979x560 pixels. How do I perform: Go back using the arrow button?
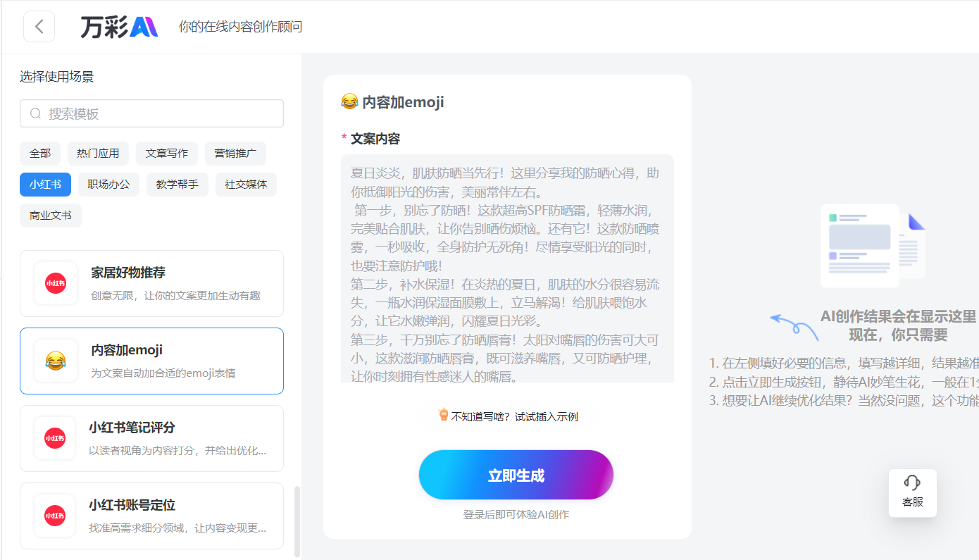[x=39, y=27]
